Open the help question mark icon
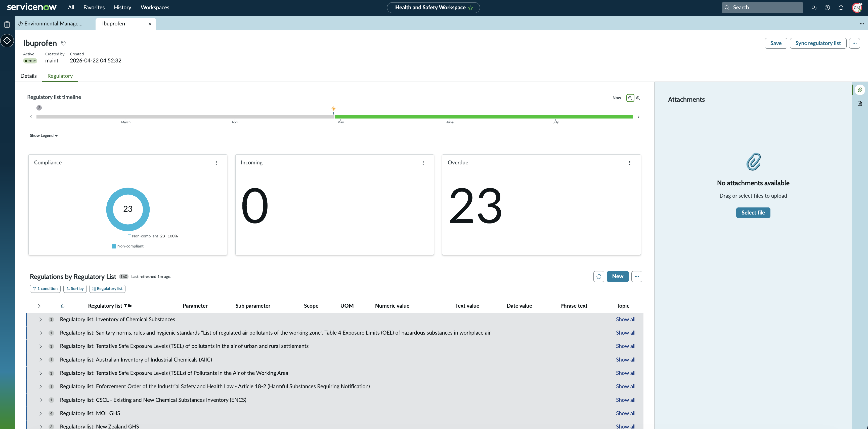The height and width of the screenshot is (429, 868). point(827,7)
